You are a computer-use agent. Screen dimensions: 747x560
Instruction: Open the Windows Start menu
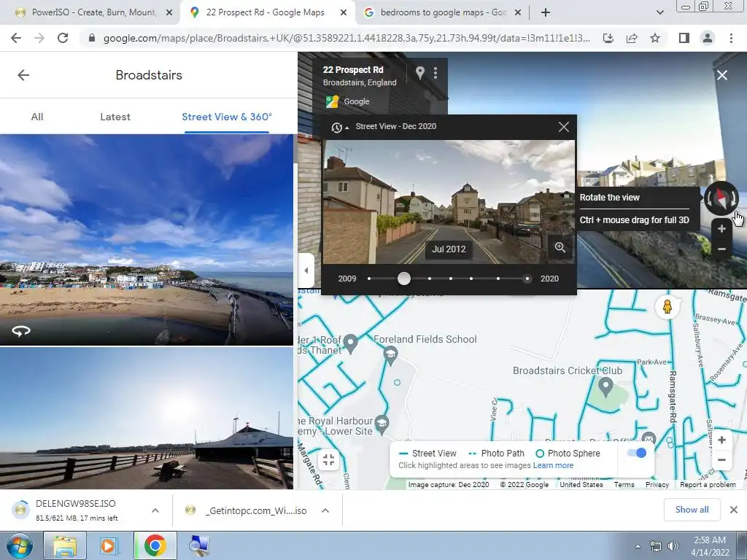coord(19,545)
